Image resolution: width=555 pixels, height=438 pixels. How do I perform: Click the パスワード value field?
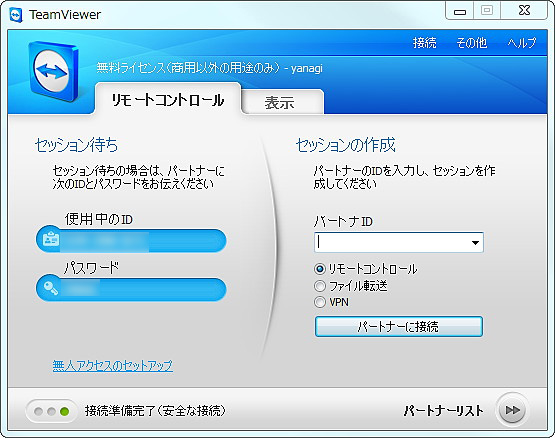click(131, 289)
